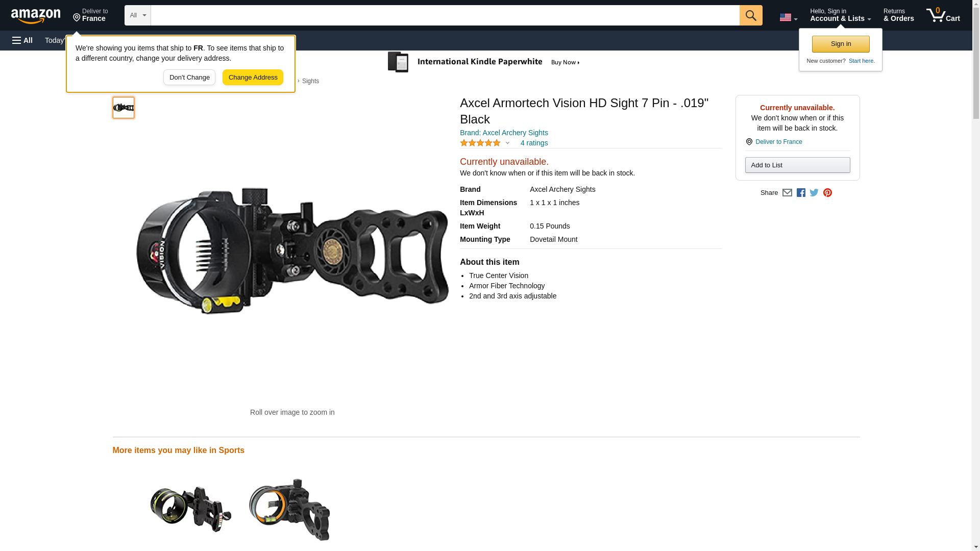Click the Add to List button
Image resolution: width=980 pixels, height=551 pixels.
(797, 165)
